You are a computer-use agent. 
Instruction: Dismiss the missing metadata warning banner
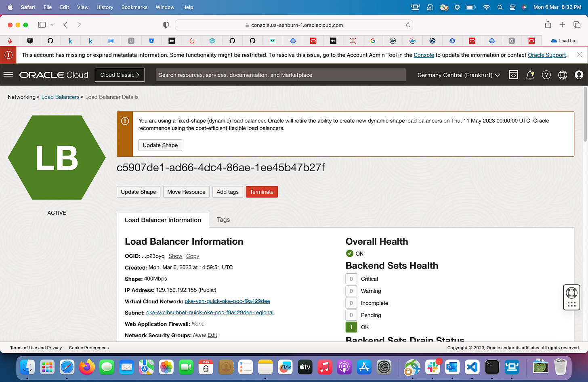click(580, 55)
